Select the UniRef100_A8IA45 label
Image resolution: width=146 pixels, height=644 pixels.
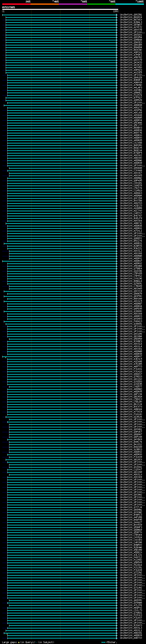[131, 289]
